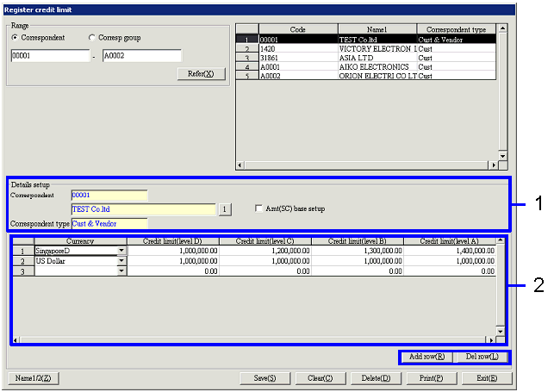Click the small lookup button beside TEST Co.ltd
Viewport: 554px width, 392px height.
click(x=224, y=208)
